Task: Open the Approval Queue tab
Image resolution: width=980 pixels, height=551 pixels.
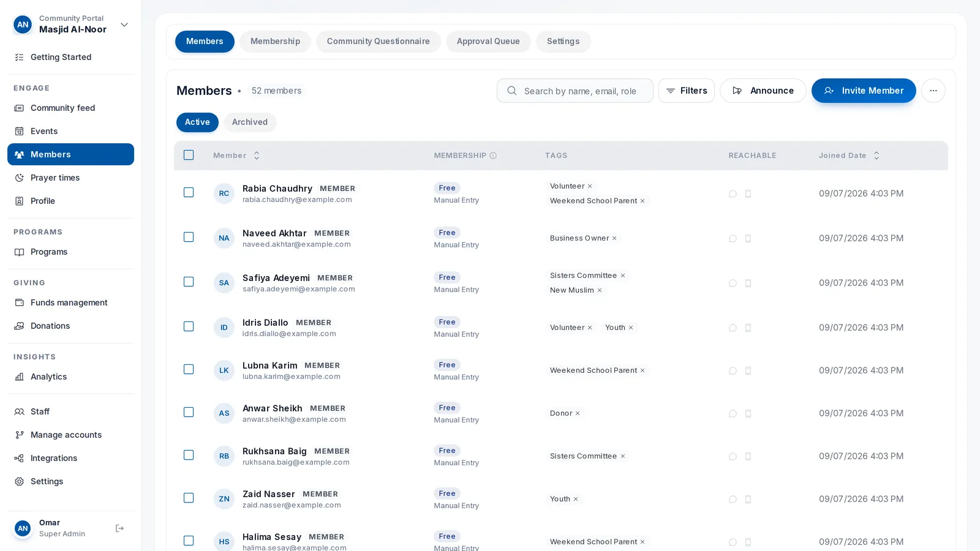Action: tap(488, 41)
